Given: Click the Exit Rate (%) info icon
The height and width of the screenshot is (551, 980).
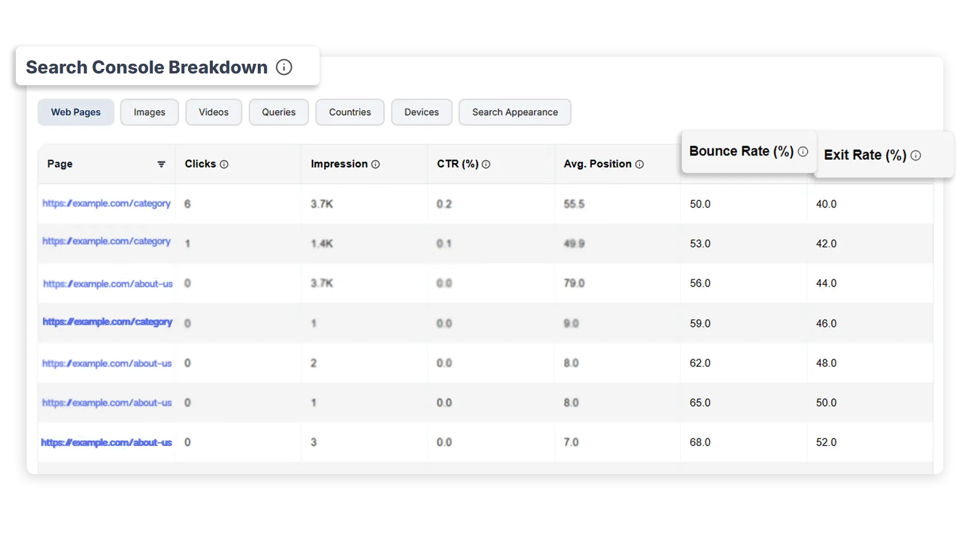Looking at the screenshot, I should (916, 156).
